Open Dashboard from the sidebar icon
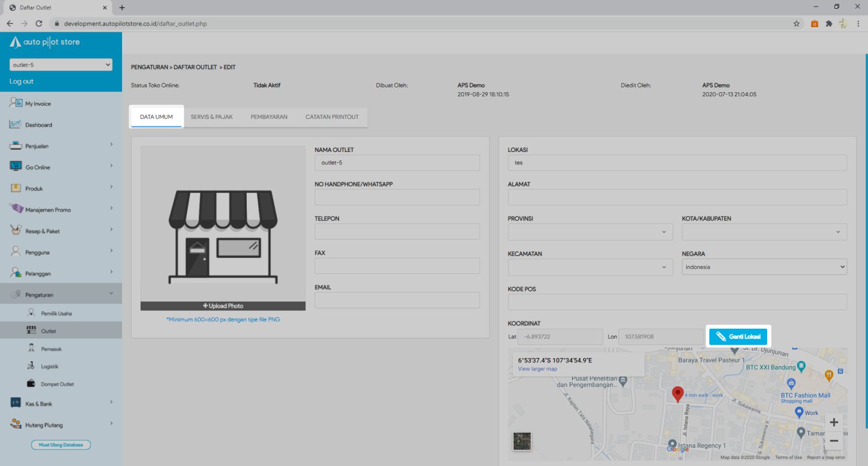Screen dimensions: 868x466 [x=15, y=124]
